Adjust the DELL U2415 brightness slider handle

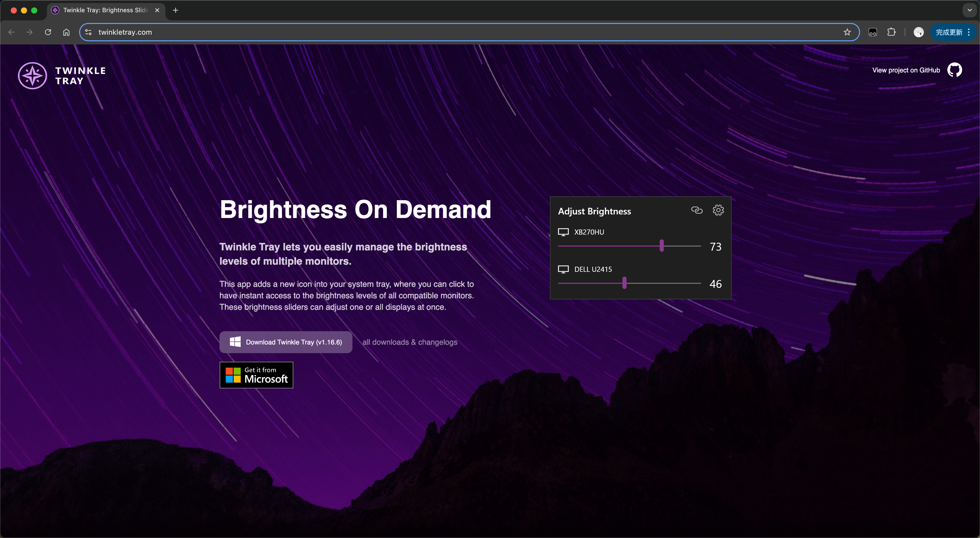point(624,283)
